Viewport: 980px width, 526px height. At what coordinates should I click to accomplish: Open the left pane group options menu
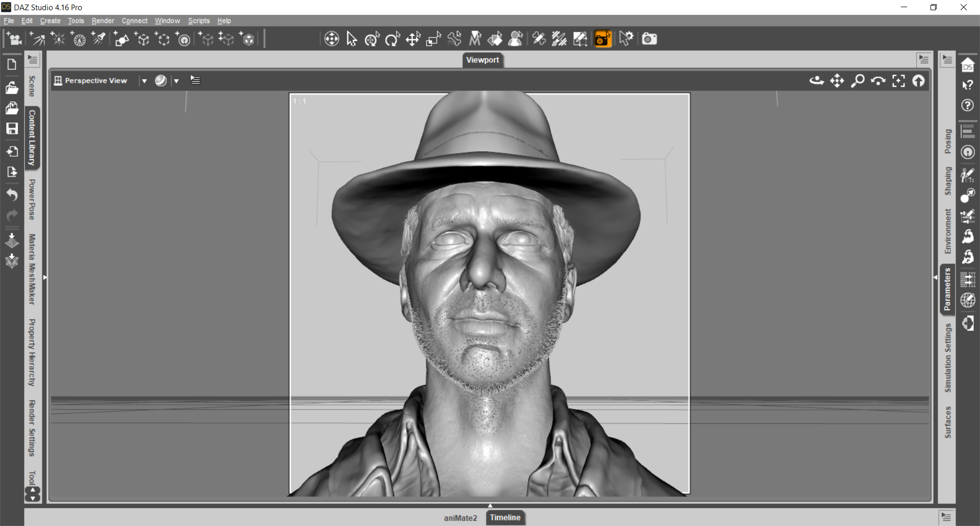pyautogui.click(x=33, y=59)
